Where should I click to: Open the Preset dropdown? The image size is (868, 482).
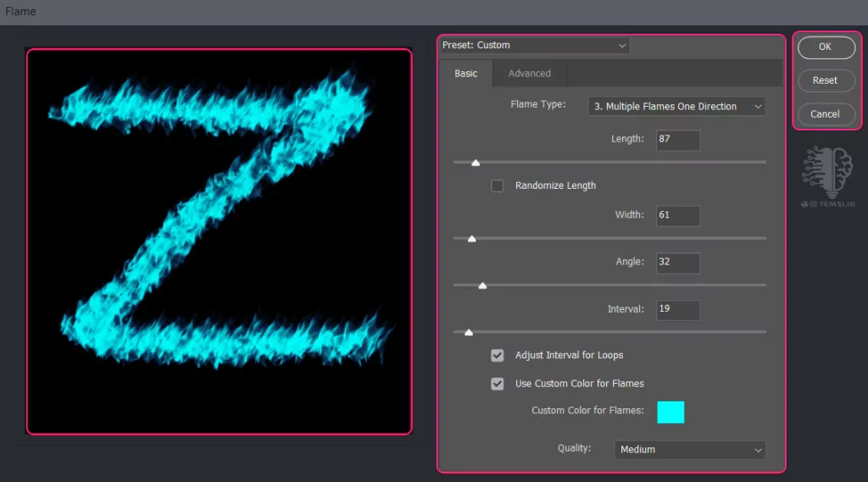point(534,46)
